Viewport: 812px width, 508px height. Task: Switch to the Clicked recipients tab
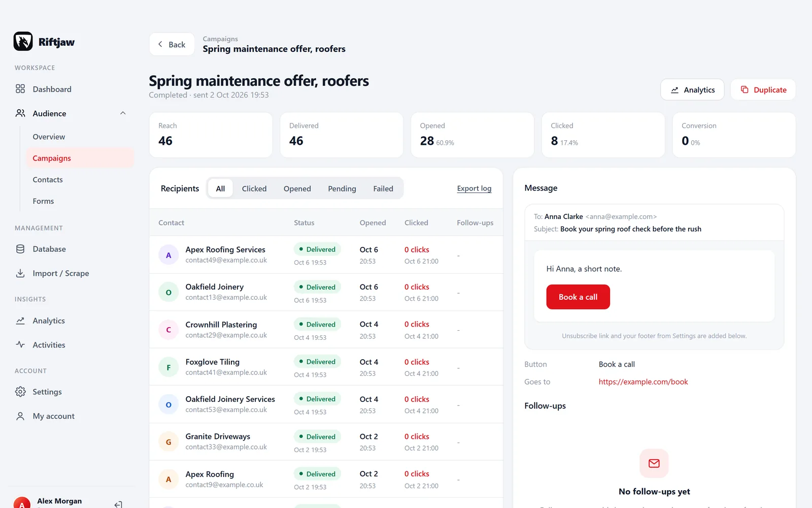point(254,188)
